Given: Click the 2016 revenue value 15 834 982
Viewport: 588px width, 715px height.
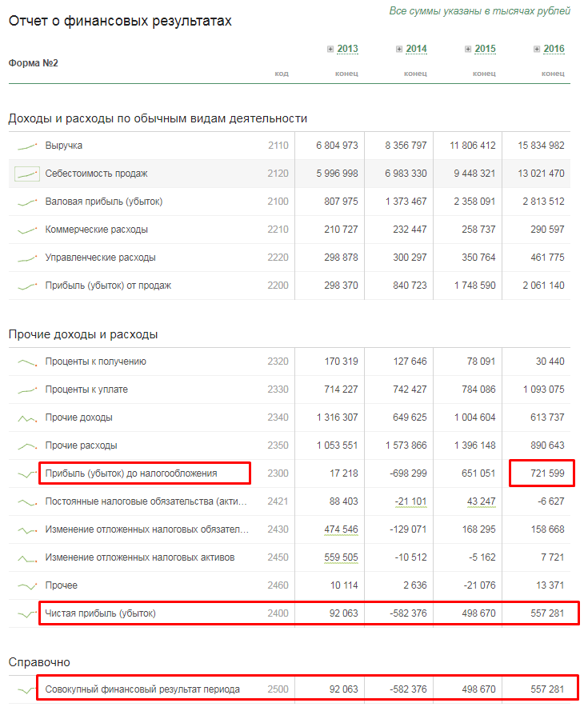Looking at the screenshot, I should (541, 146).
